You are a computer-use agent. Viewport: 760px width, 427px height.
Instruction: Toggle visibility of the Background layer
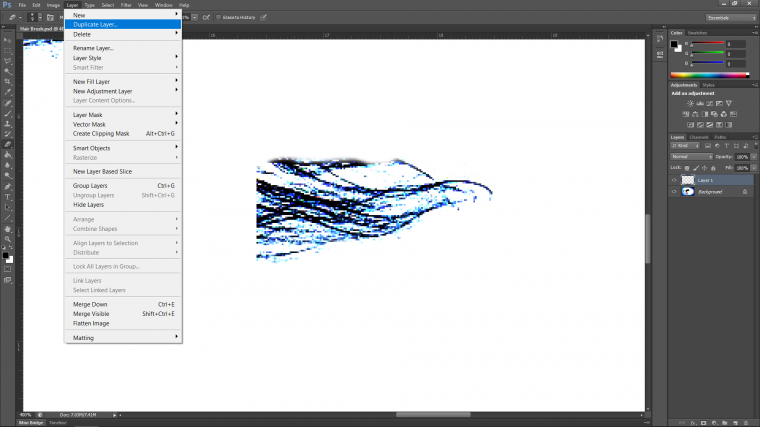pos(674,192)
